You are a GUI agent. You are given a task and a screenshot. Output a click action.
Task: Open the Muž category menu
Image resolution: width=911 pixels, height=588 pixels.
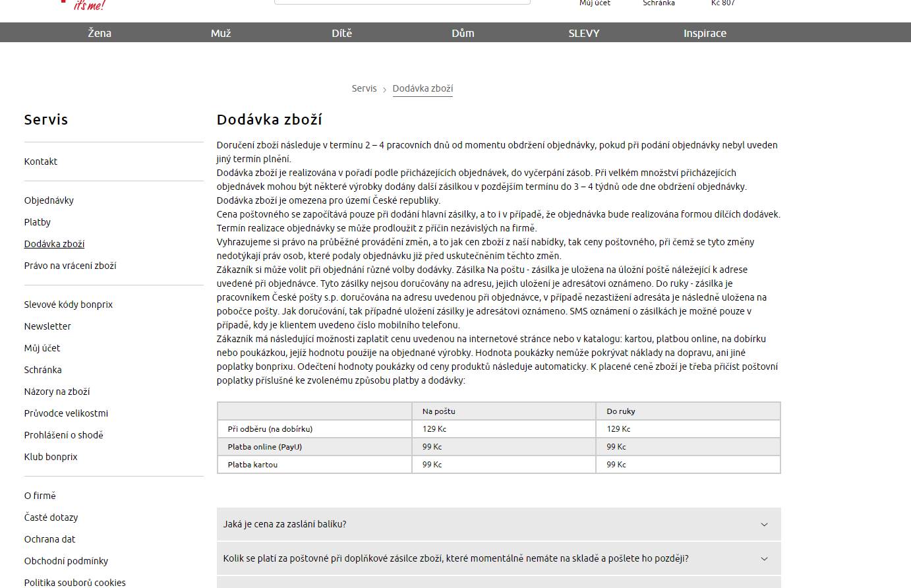pos(221,33)
